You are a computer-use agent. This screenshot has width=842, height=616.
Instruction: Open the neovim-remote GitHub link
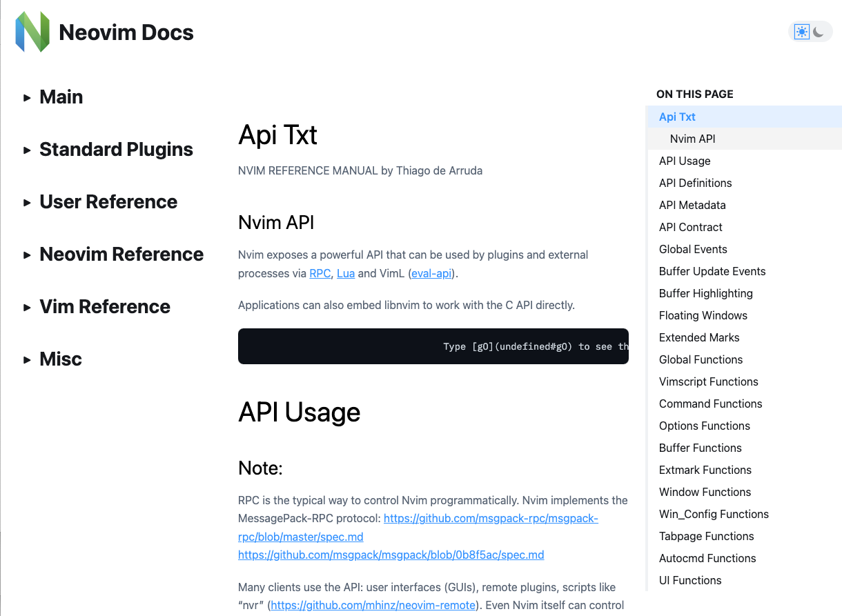click(373, 606)
